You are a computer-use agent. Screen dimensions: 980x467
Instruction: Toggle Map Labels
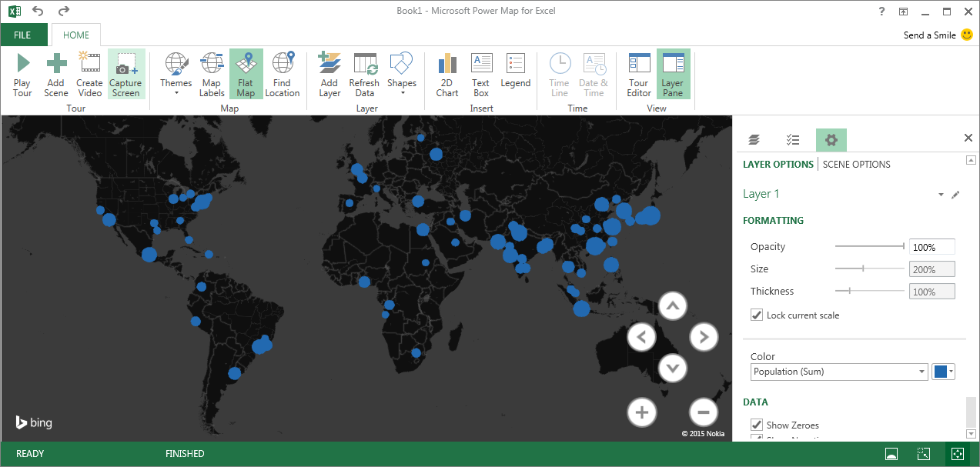pos(212,75)
